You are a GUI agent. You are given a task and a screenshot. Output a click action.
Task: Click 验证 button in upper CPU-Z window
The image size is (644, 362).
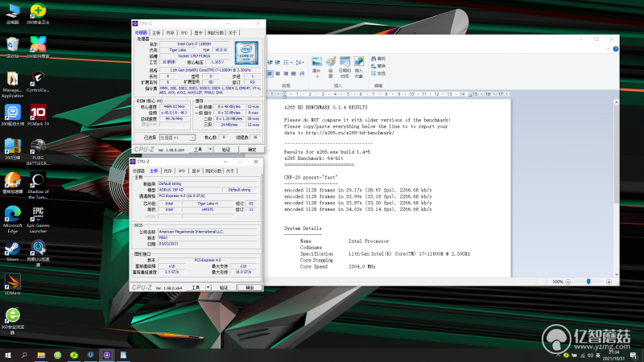[226, 150]
